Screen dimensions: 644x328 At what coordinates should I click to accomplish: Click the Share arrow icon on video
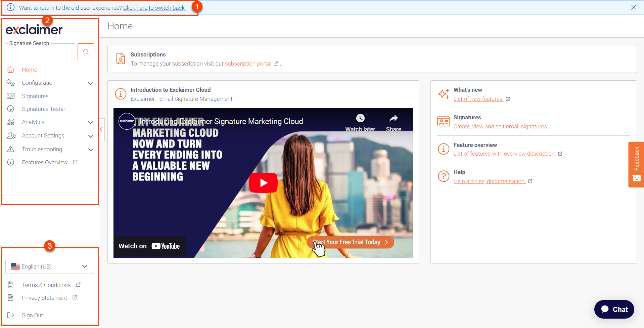[394, 118]
